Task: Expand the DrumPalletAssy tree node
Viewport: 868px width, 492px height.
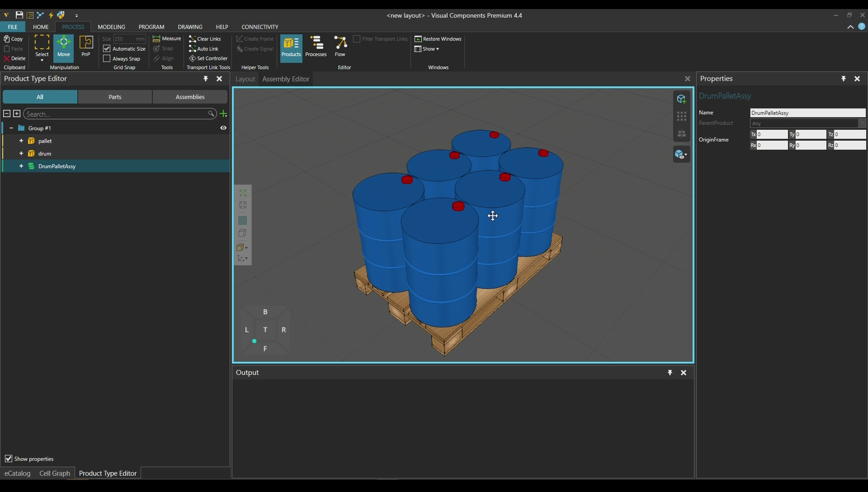Action: (x=21, y=166)
